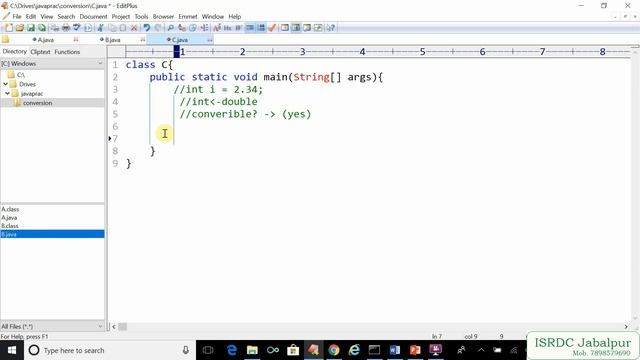Select A.class in the file list
Viewport: 640px width, 360px height.
click(10, 209)
